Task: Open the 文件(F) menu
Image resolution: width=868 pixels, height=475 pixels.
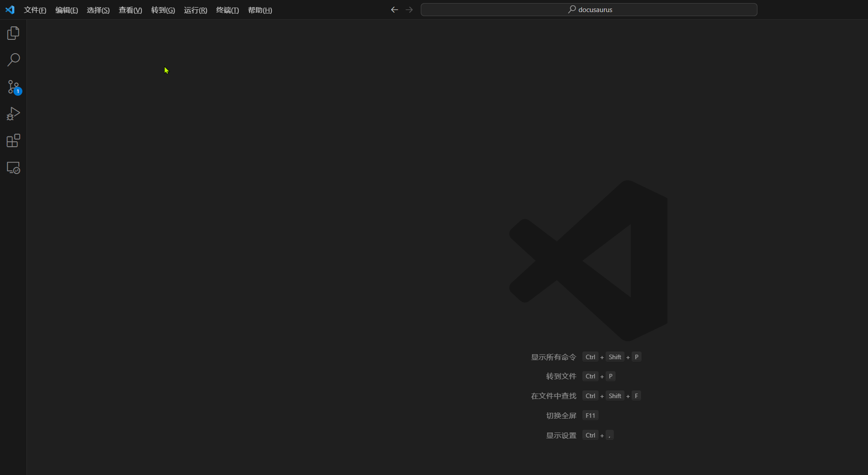Action: coord(35,10)
